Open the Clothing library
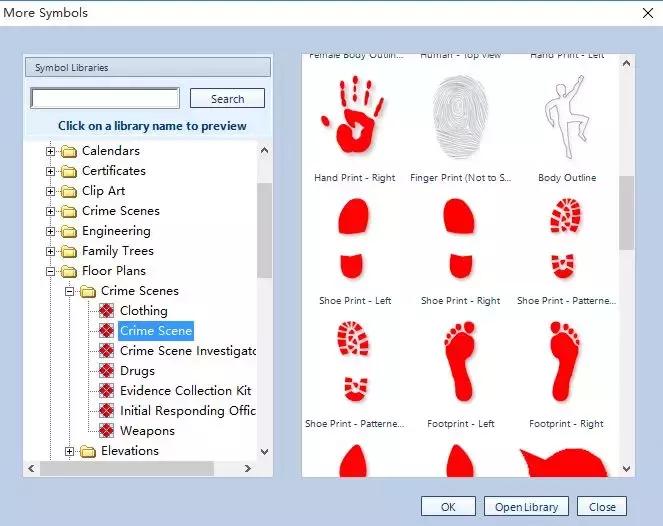The width and height of the screenshot is (663, 526). click(143, 311)
